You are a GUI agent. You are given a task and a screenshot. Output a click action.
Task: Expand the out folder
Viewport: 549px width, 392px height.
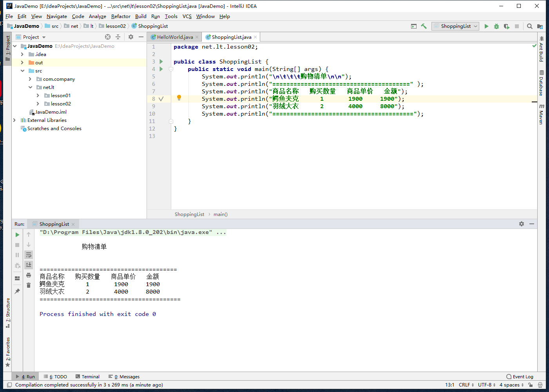click(x=22, y=63)
